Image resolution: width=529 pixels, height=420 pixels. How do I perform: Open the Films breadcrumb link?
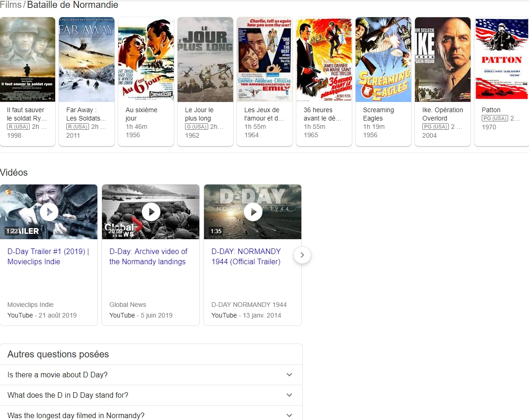tap(11, 5)
